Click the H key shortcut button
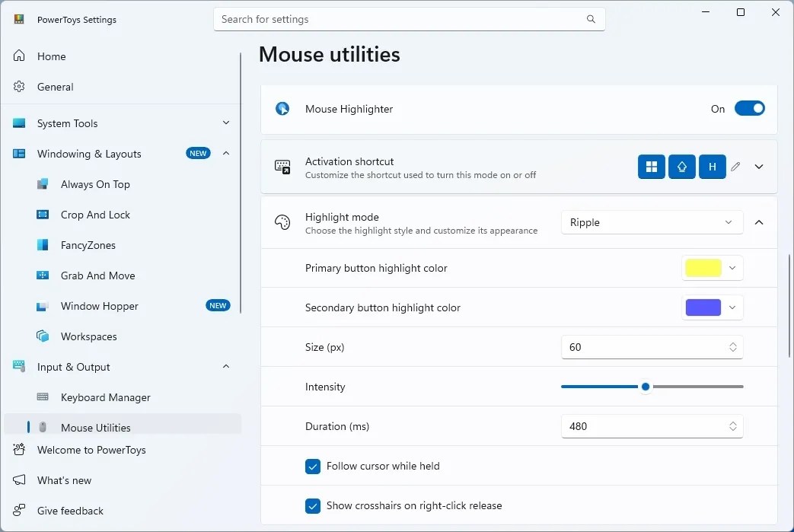 pos(712,167)
